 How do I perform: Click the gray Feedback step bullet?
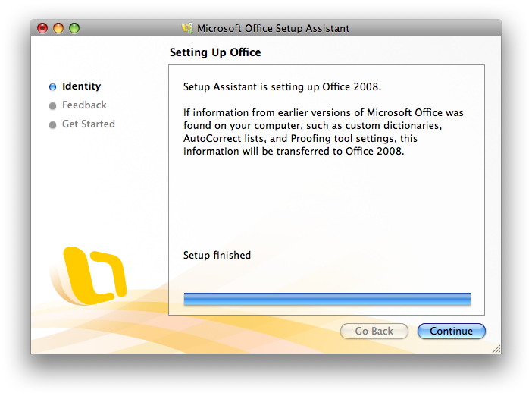(x=52, y=106)
